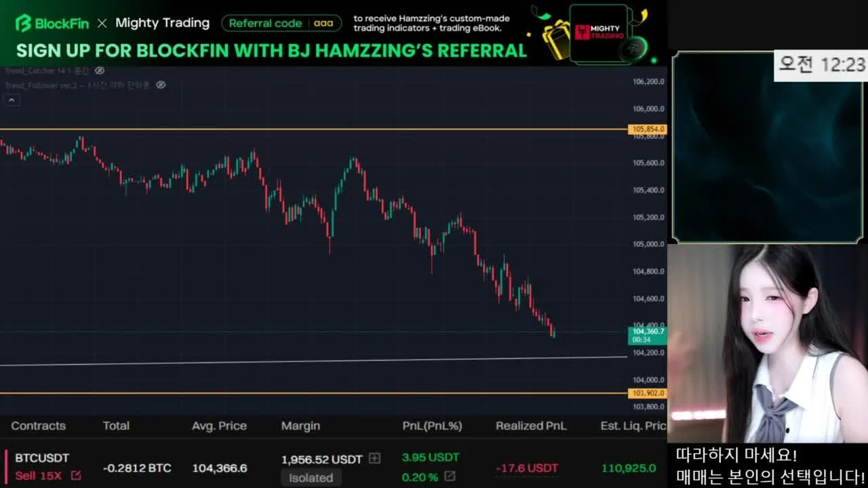868x488 pixels.
Task: Select the upper orange horizontal line on chart
Action: point(313,129)
